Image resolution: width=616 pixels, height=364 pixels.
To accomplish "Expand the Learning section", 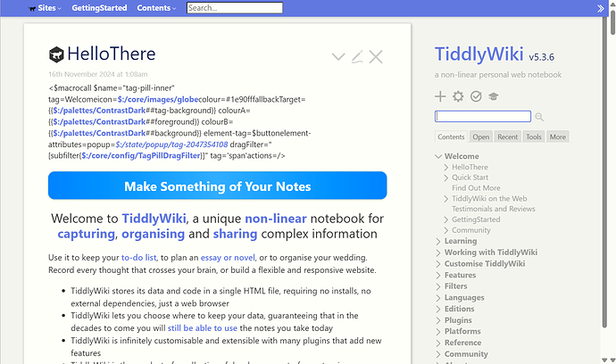I will click(x=438, y=241).
